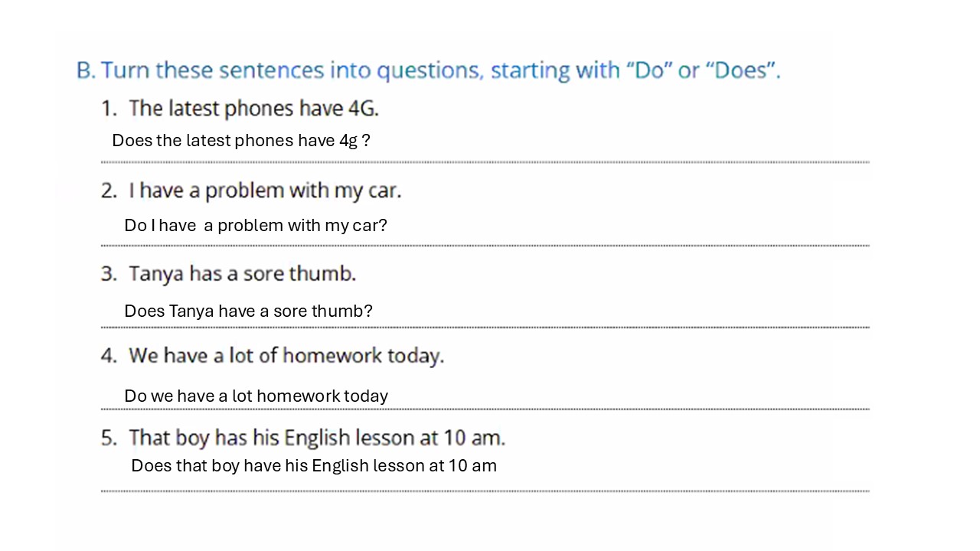Click the heading "B. Turn these sentences into questions"
This screenshot has width=980, height=551.
click(x=427, y=70)
